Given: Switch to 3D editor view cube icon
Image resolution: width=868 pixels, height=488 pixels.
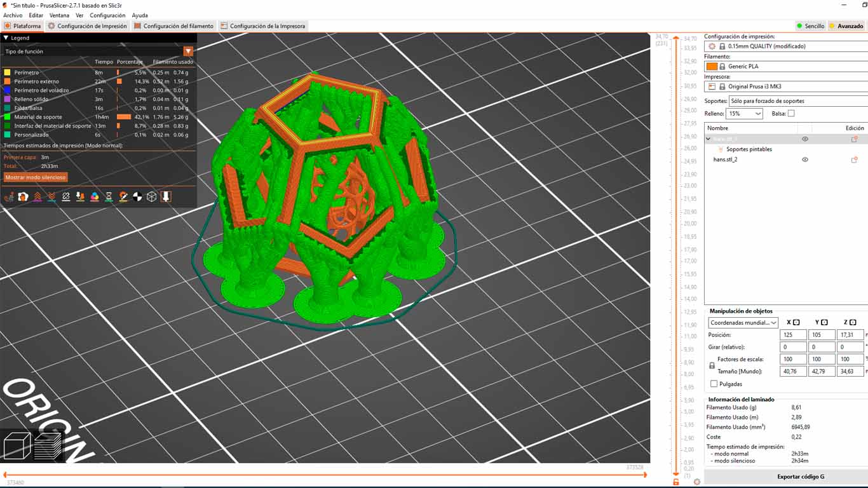Looking at the screenshot, I should [x=17, y=445].
